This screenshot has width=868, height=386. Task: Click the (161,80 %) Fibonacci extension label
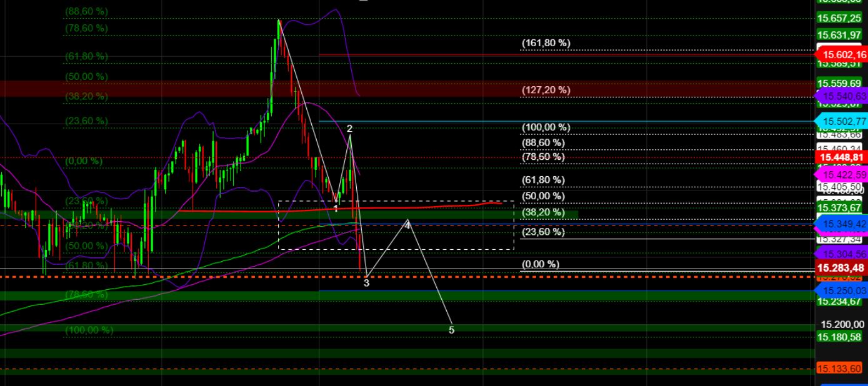pos(545,44)
